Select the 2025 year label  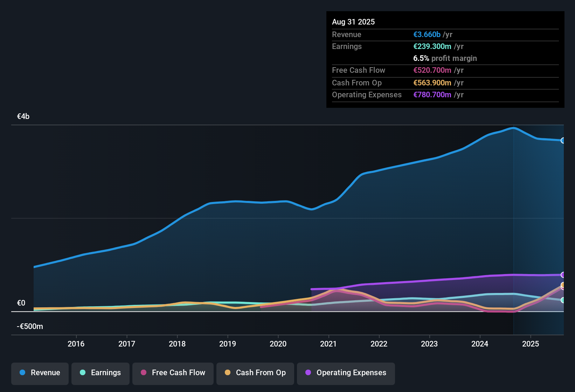[x=531, y=344]
